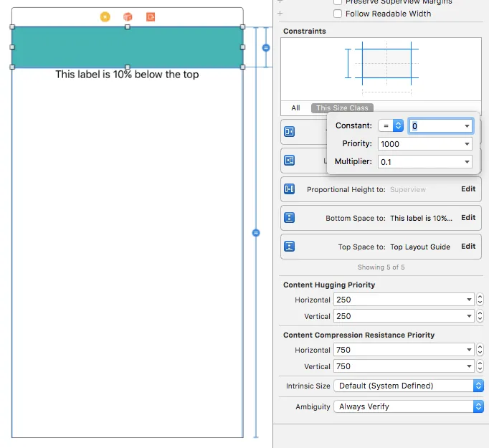Open the Constant relation popup
This screenshot has height=448, width=489.
pos(391,125)
